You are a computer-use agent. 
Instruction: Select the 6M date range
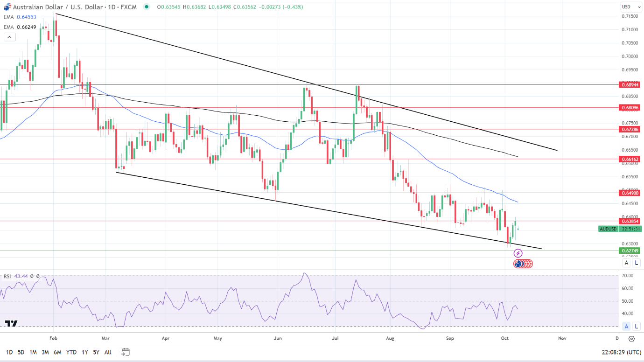(x=57, y=352)
